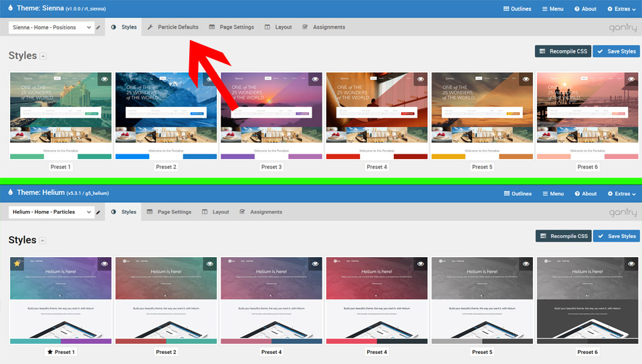Screen dimensions: 642x364
Task: Click the red color bar under Sienna Preset 4
Action: pos(343,156)
